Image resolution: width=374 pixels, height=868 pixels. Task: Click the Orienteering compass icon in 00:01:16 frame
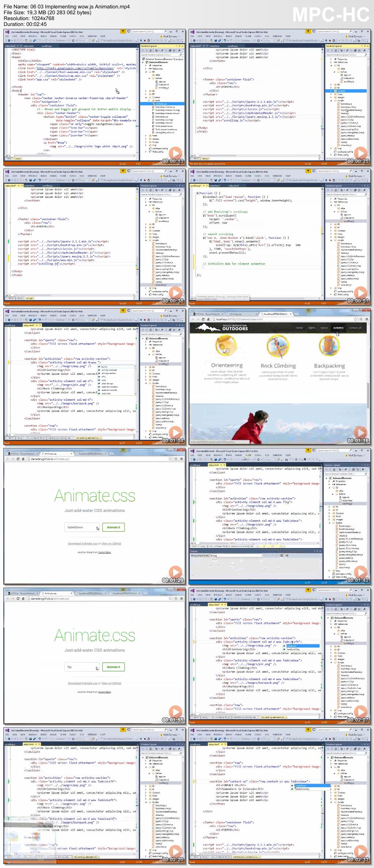click(226, 346)
